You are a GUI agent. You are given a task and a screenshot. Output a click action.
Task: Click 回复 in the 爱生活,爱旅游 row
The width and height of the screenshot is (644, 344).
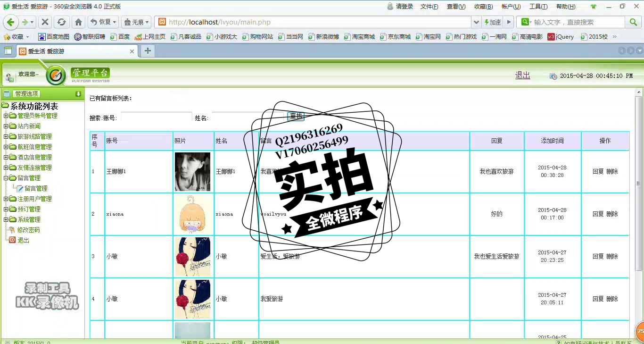(598, 256)
